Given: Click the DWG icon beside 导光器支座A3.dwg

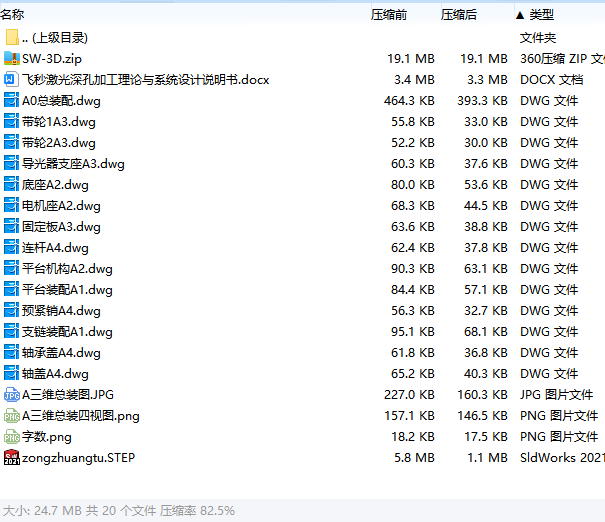Looking at the screenshot, I should tap(11, 163).
